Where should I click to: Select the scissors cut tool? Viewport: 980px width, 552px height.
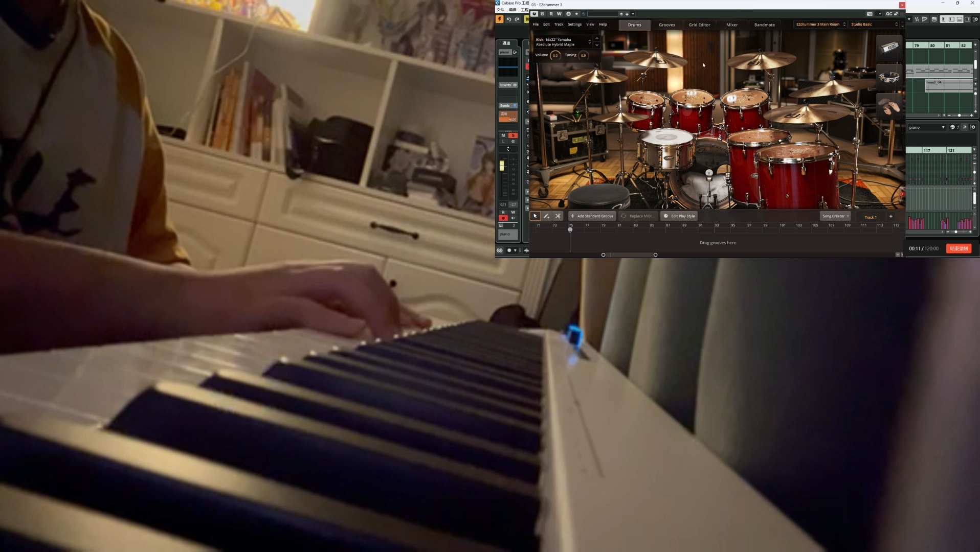pyautogui.click(x=558, y=216)
